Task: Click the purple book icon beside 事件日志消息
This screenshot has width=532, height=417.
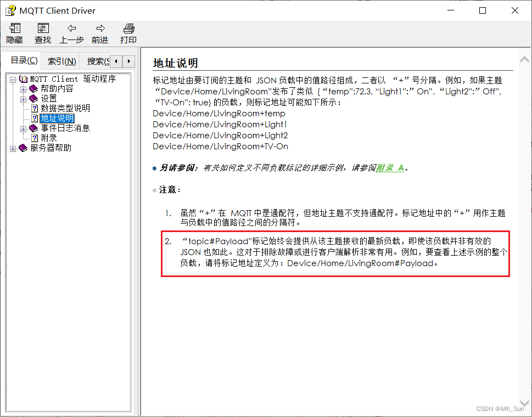Action: coord(33,128)
